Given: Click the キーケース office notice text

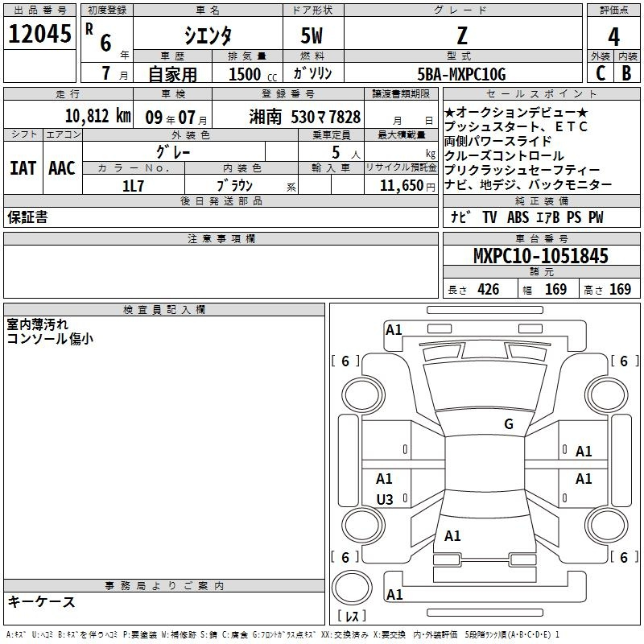Looking at the screenshot, I should pyautogui.click(x=42, y=602).
